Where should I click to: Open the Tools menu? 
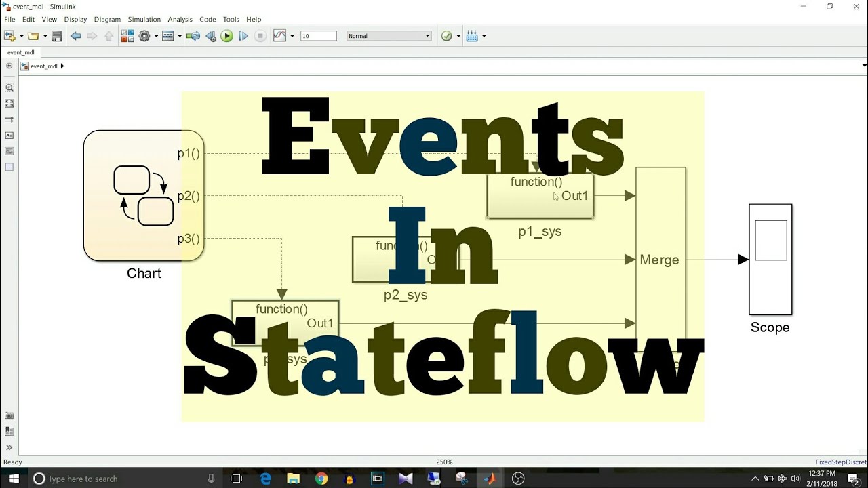point(231,20)
